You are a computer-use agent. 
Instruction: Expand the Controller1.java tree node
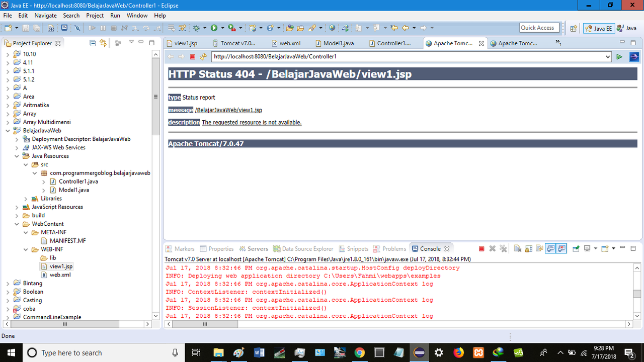click(x=44, y=182)
